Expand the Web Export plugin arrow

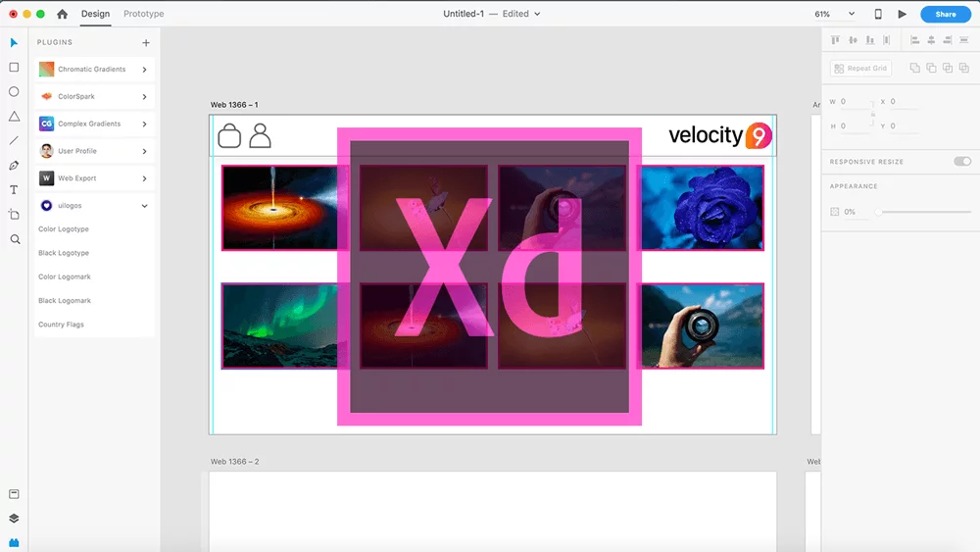(x=144, y=178)
